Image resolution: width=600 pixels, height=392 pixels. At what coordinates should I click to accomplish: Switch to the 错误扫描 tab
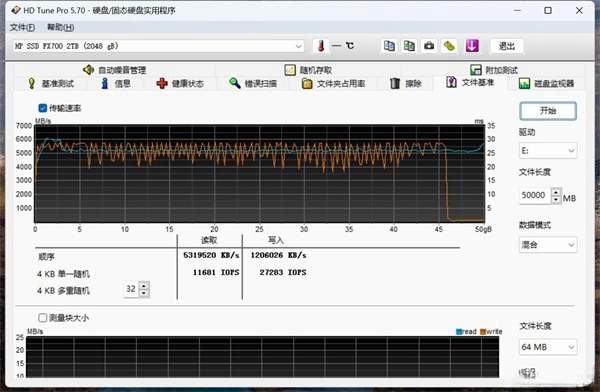[x=253, y=83]
